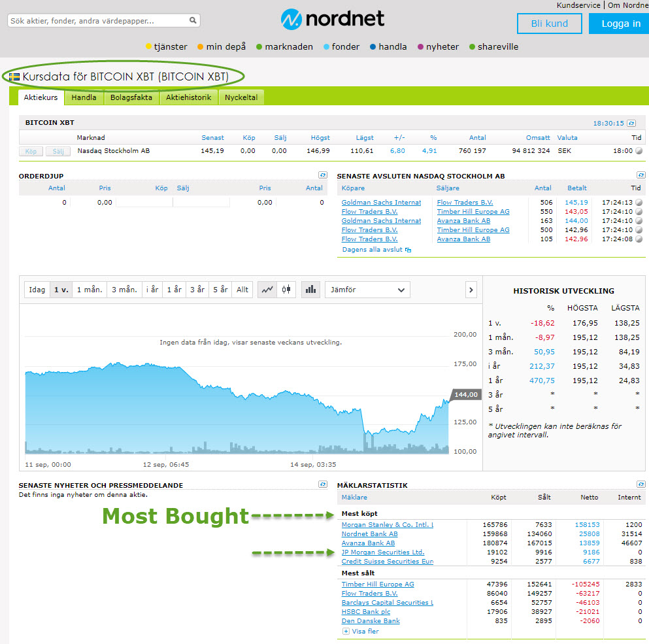Expand broker list with Visa fler plus
This screenshot has width=649, height=644.
pyautogui.click(x=346, y=631)
